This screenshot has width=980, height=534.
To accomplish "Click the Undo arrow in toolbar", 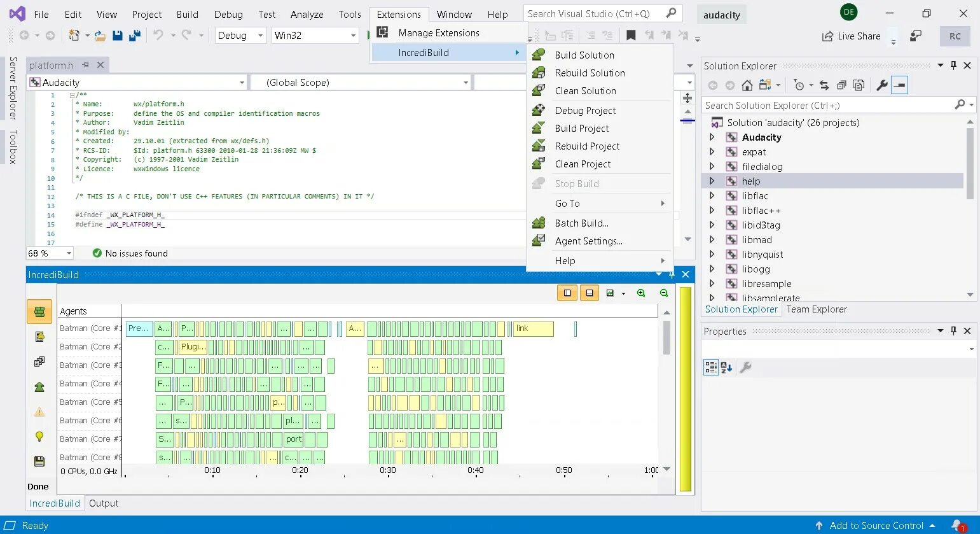I will [158, 36].
